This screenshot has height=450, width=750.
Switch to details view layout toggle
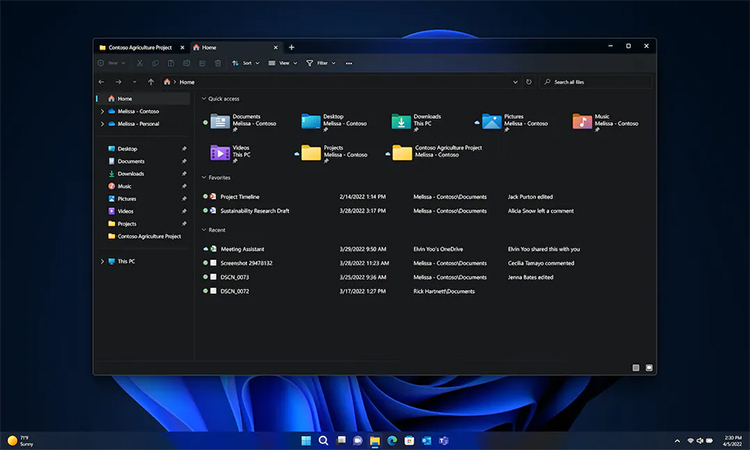pos(636,367)
